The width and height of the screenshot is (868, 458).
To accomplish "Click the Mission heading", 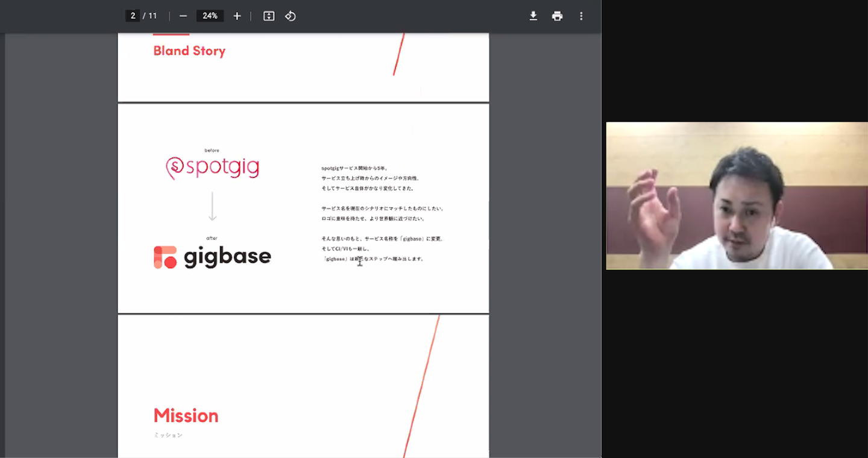I will click(x=186, y=415).
